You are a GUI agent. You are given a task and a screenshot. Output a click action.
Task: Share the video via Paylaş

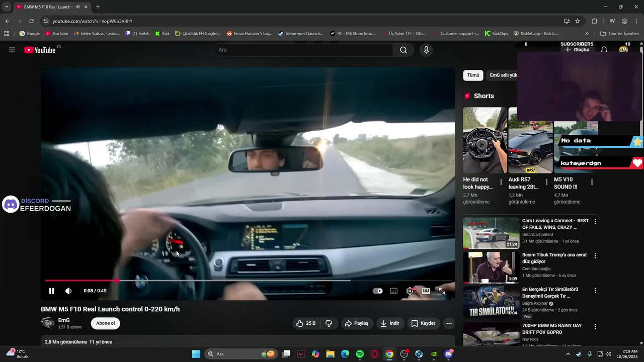tap(356, 323)
